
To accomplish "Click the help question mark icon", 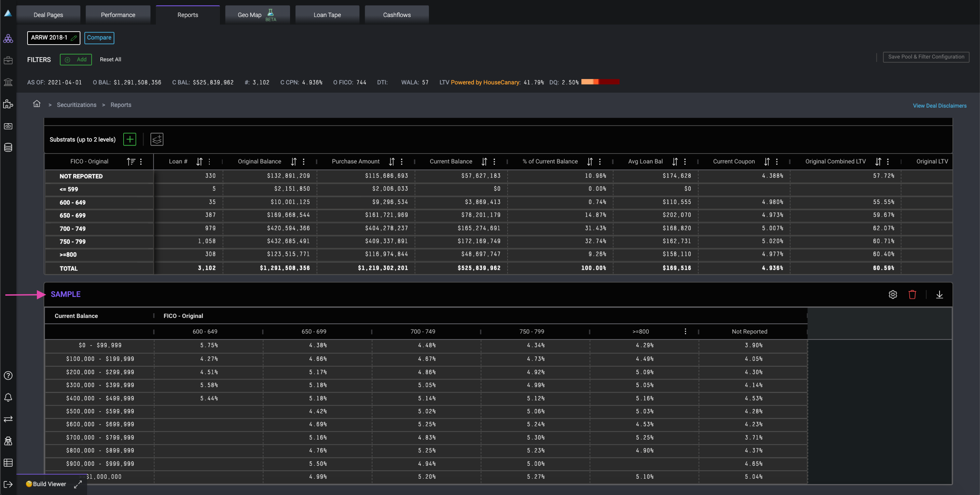I will coord(8,375).
